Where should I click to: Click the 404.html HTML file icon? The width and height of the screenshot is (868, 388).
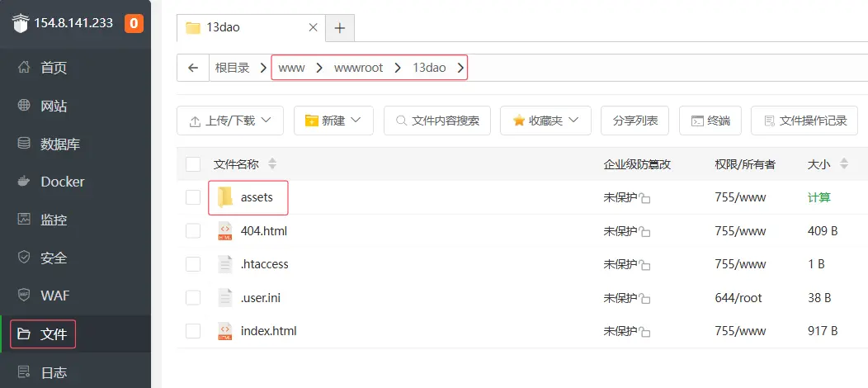pos(224,231)
